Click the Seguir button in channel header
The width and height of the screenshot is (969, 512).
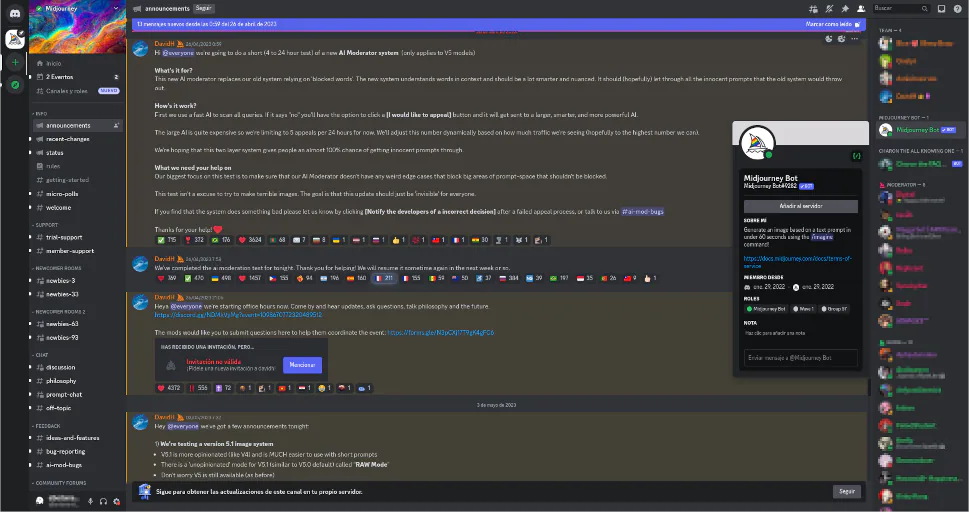(203, 9)
